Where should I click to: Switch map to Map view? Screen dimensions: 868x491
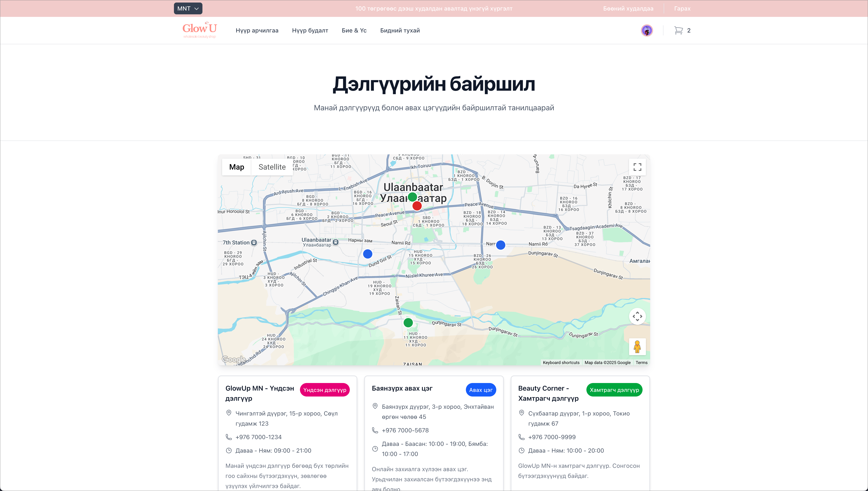click(x=237, y=167)
